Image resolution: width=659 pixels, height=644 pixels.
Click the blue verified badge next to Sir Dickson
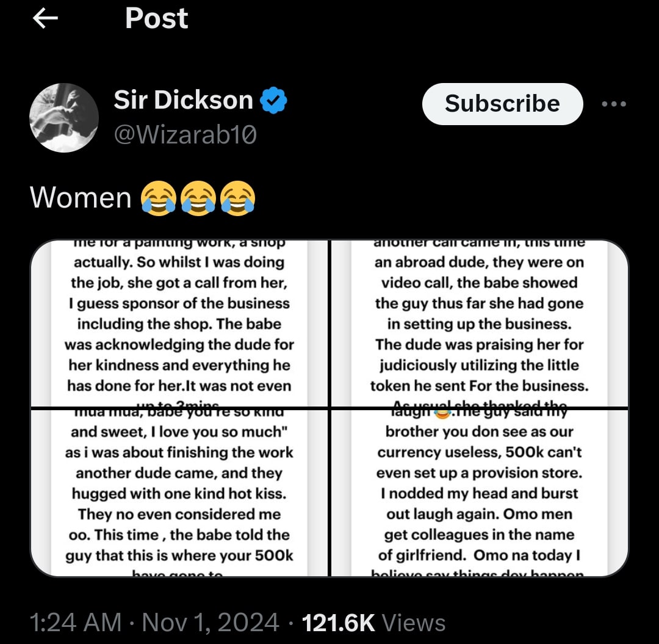pos(273,100)
